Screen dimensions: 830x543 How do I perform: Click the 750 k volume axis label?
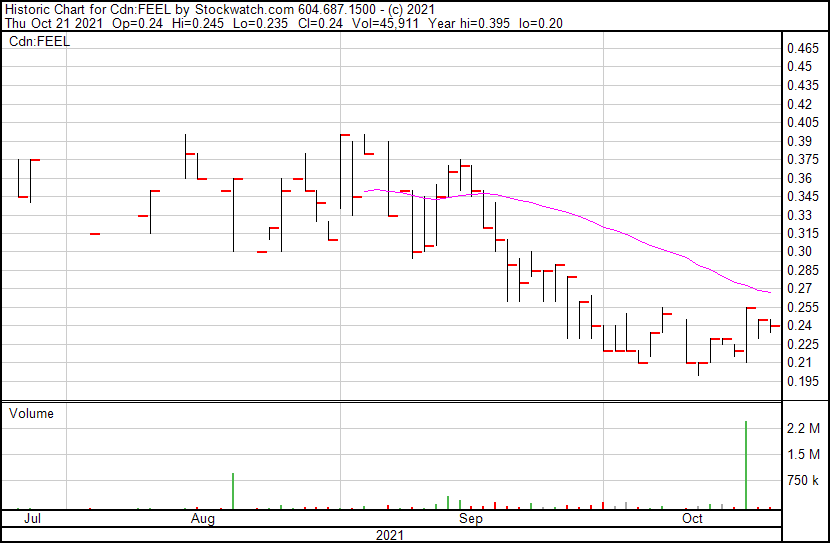coord(803,481)
